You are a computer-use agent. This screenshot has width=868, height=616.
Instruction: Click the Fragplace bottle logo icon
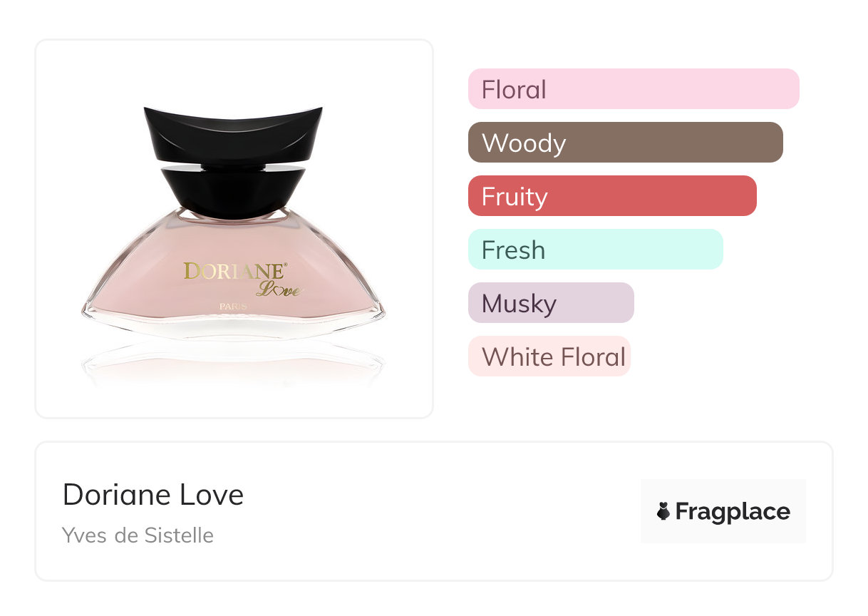[x=663, y=511]
